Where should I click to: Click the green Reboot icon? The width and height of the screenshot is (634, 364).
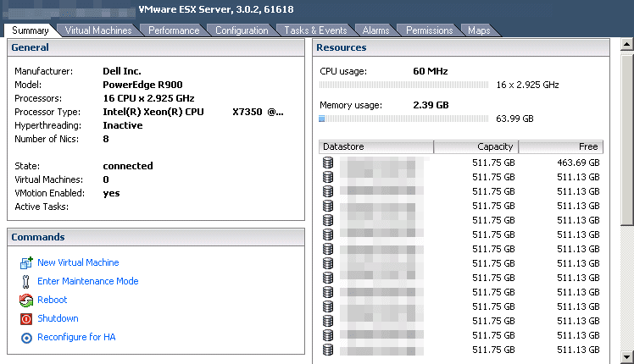click(26, 301)
